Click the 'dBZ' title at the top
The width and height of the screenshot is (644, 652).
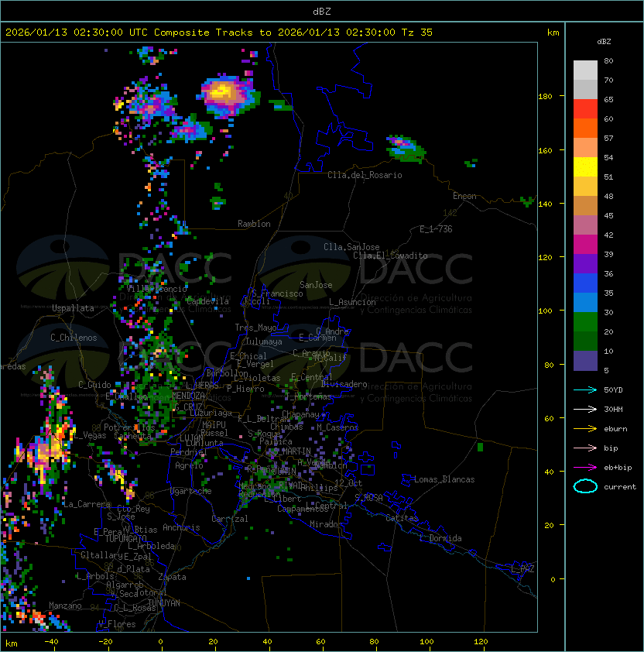322,11
